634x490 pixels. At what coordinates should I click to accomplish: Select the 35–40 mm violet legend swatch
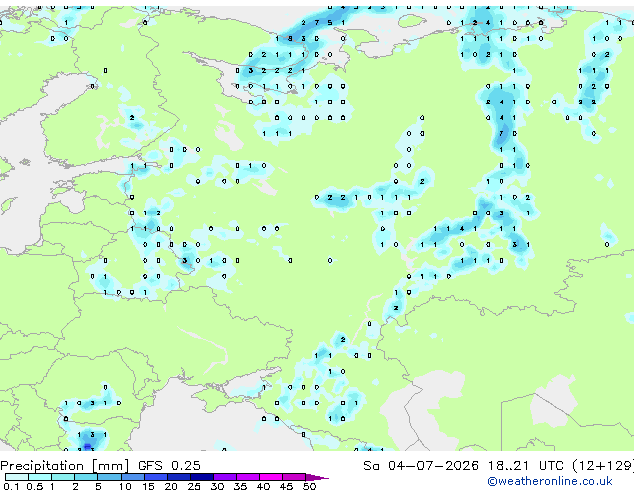pyautogui.click(x=248, y=477)
